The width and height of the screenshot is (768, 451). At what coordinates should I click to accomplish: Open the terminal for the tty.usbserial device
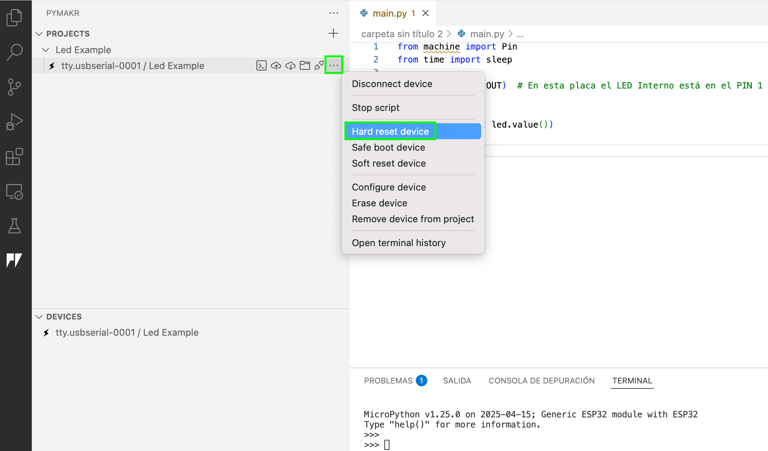click(x=262, y=66)
